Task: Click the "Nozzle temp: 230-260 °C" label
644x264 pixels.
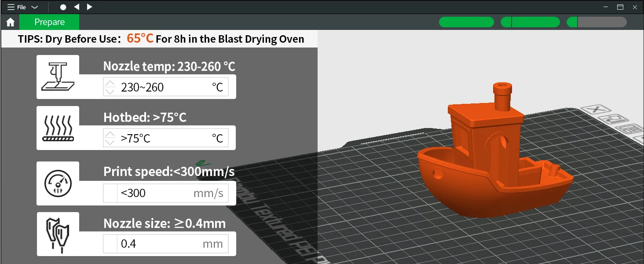Action: 169,66
